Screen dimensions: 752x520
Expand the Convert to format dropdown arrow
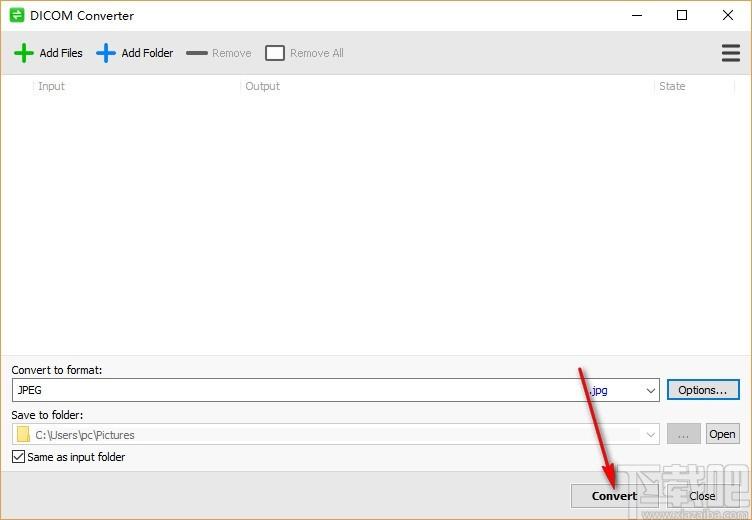pyautogui.click(x=650, y=390)
